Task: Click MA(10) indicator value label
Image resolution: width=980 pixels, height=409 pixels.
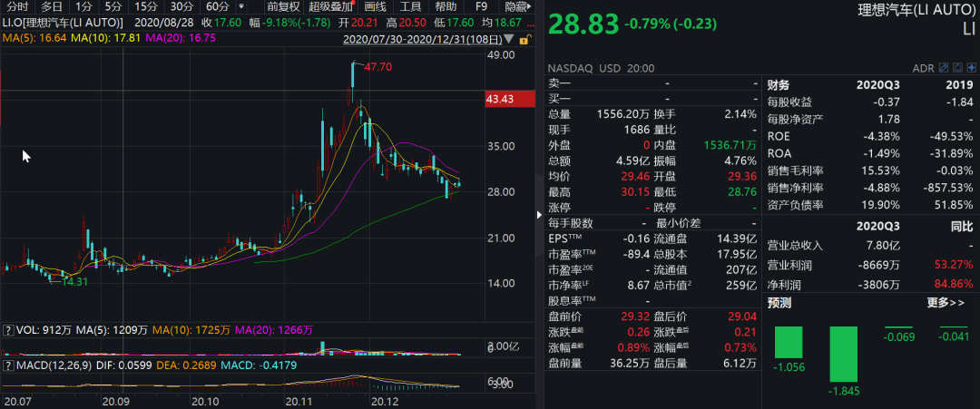Action: click(105, 38)
